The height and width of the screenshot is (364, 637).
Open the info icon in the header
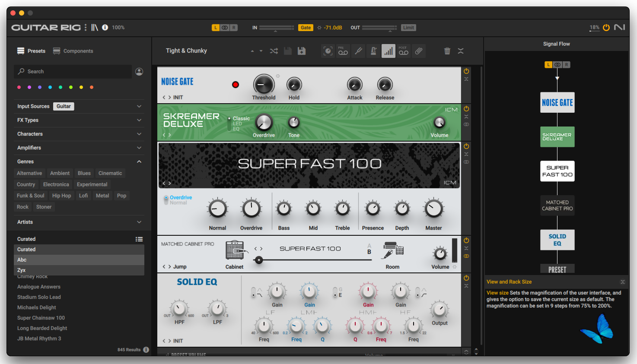click(105, 27)
